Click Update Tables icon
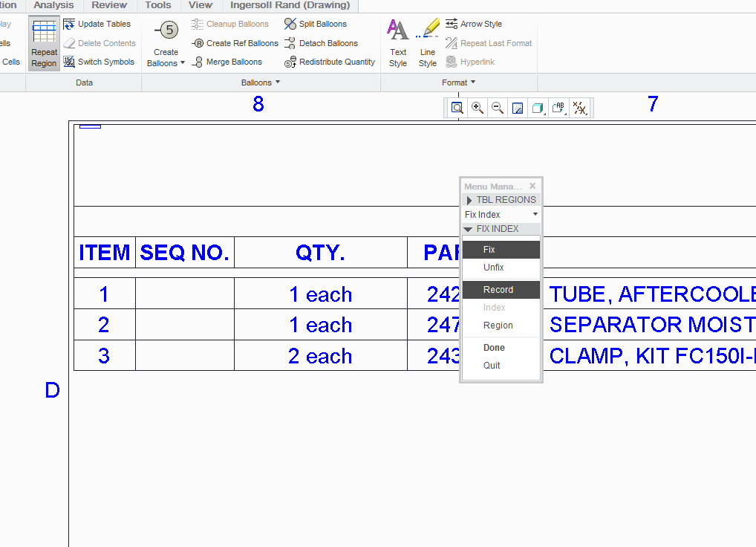Viewport: 756px width, 547px height. click(x=69, y=24)
